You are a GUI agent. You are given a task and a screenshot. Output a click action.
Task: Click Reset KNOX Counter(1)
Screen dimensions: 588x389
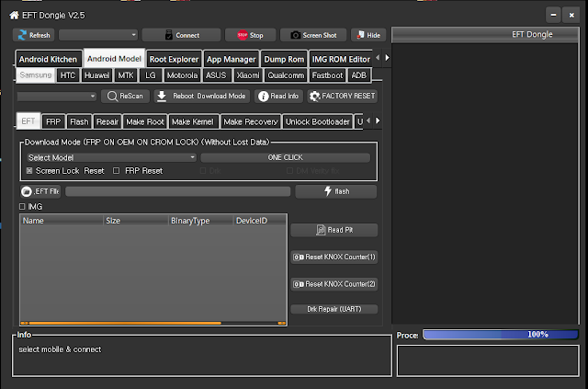(334, 257)
